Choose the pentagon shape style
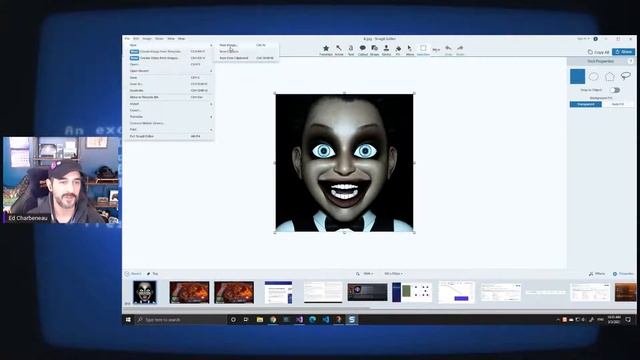The height and width of the screenshot is (360, 640). click(x=609, y=76)
